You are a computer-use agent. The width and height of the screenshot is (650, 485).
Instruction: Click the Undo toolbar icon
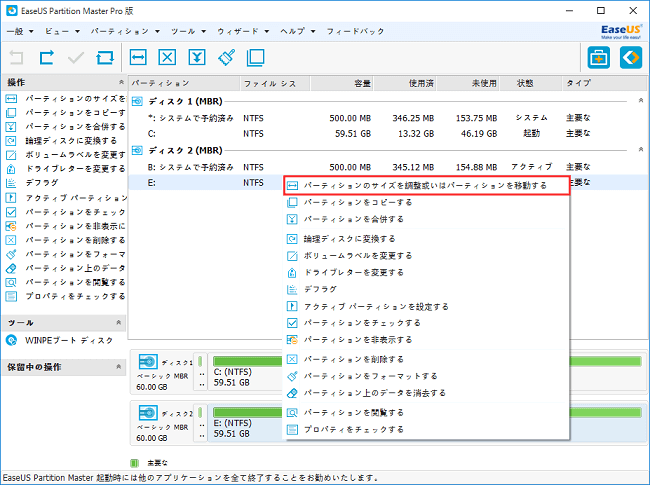17,58
